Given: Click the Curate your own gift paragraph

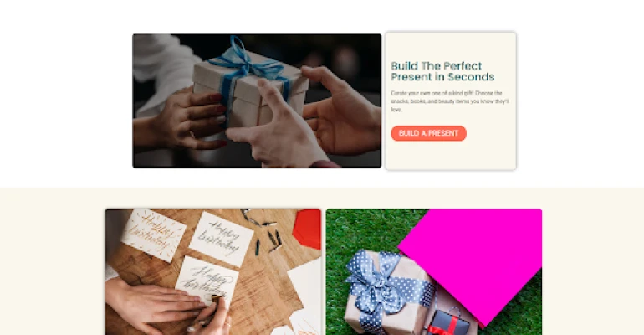Looking at the screenshot, I should [x=450, y=101].
